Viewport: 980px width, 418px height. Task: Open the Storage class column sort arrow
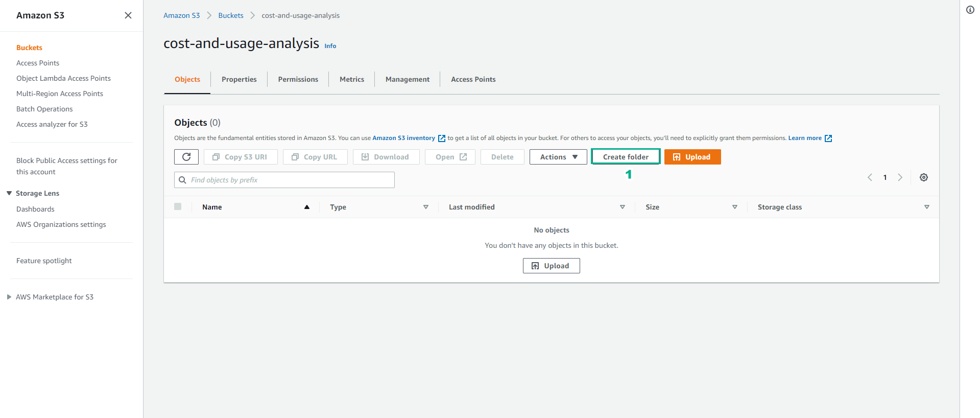click(x=927, y=207)
